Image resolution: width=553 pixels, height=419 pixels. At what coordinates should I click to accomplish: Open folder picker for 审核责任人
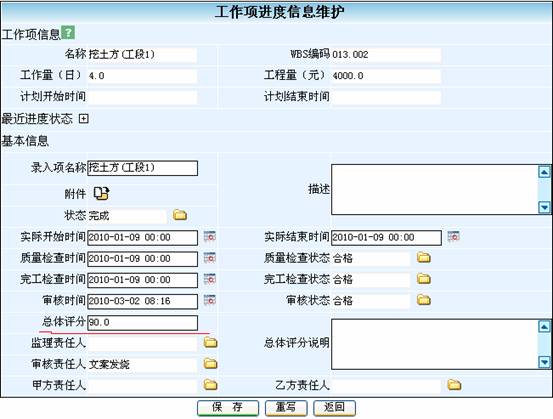coord(211,363)
